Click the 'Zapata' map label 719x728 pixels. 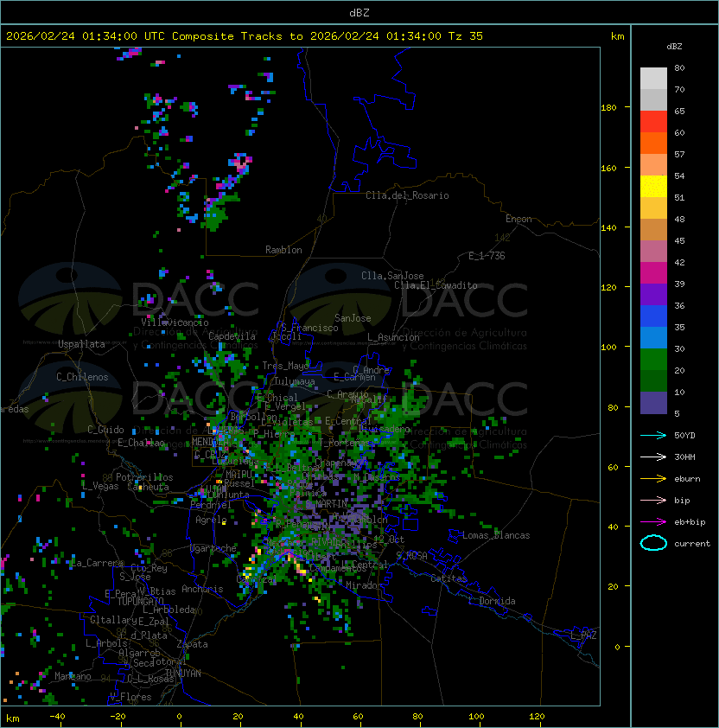click(192, 644)
